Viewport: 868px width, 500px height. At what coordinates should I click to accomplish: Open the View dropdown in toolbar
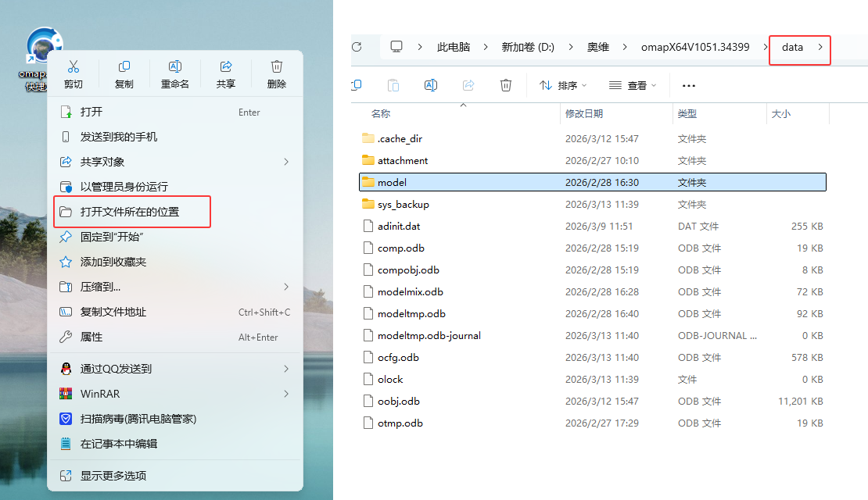point(632,85)
